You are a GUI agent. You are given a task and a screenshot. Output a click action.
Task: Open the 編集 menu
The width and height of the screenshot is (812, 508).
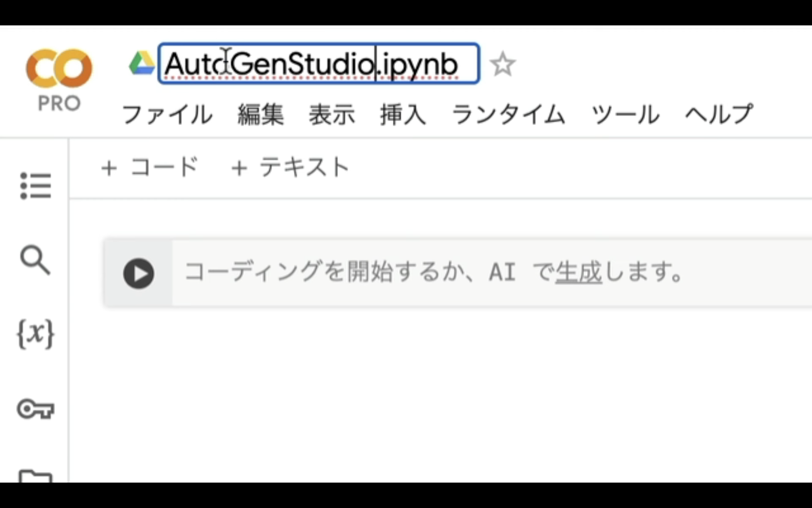tap(261, 115)
